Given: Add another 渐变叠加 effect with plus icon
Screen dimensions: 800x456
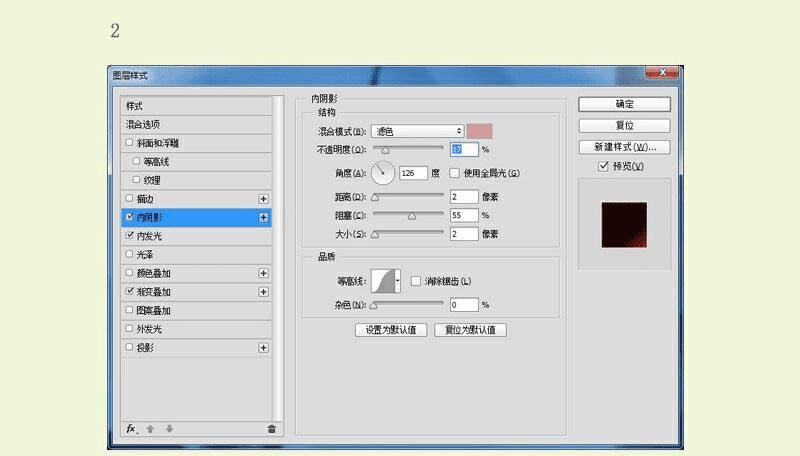Looking at the screenshot, I should click(263, 292).
